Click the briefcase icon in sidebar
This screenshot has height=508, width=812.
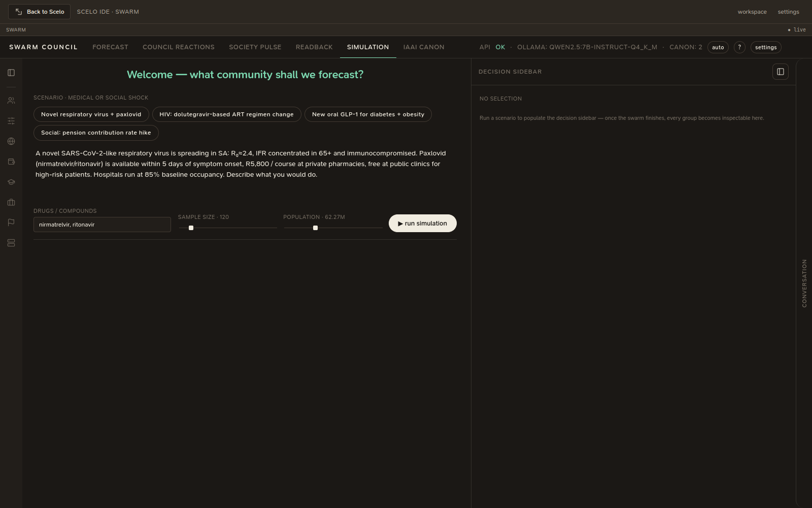pos(11,202)
